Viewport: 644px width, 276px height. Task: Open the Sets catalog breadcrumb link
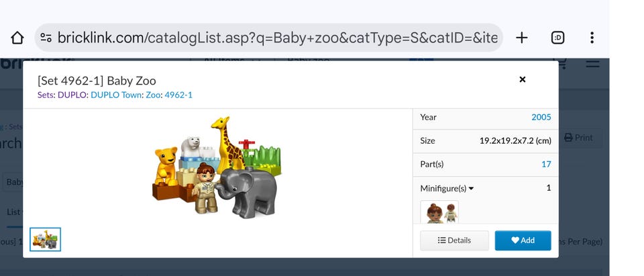[x=46, y=95]
